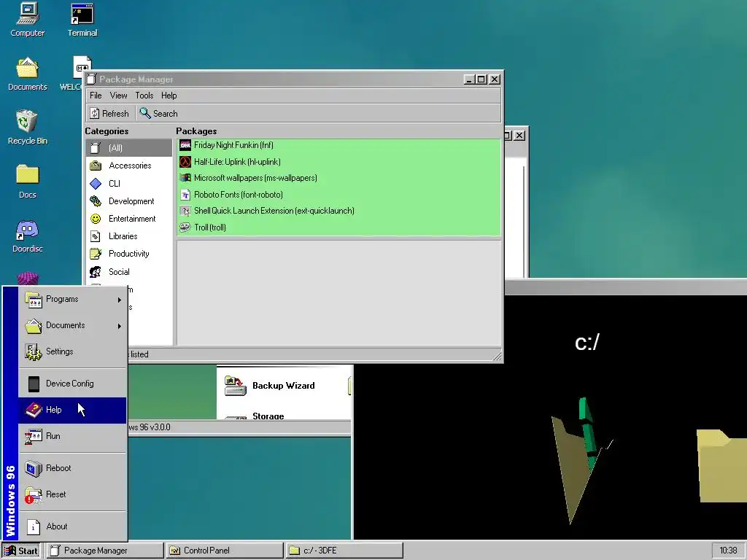Viewport: 747px width, 560px height.
Task: Open the Recycle Bin icon
Action: coord(27,121)
